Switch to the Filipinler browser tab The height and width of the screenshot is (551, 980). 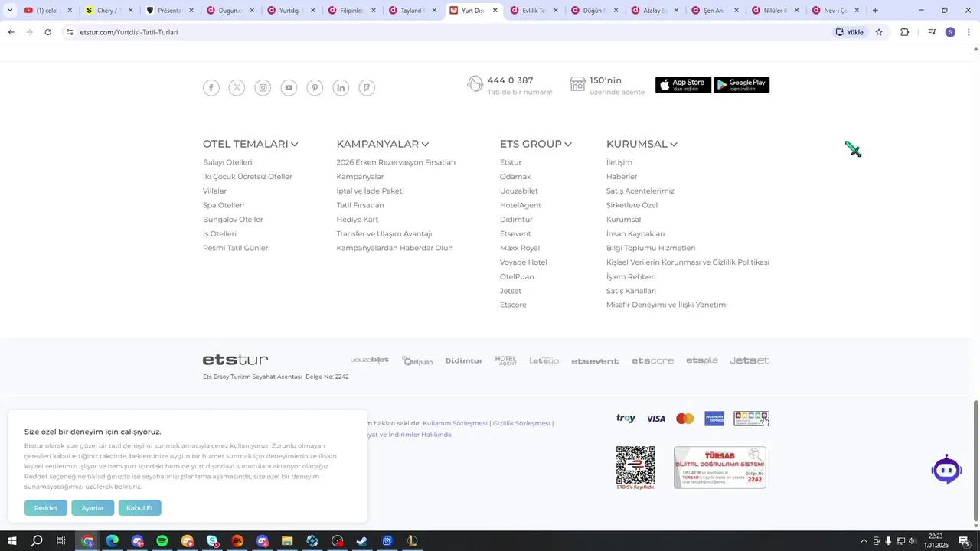click(x=352, y=11)
